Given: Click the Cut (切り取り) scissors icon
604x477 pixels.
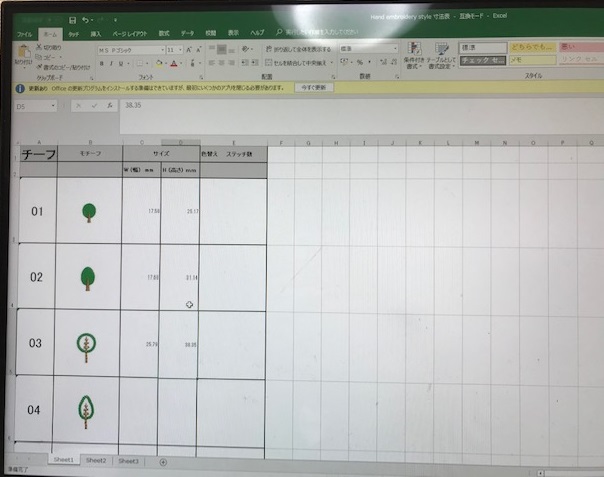Looking at the screenshot, I should pos(39,47).
